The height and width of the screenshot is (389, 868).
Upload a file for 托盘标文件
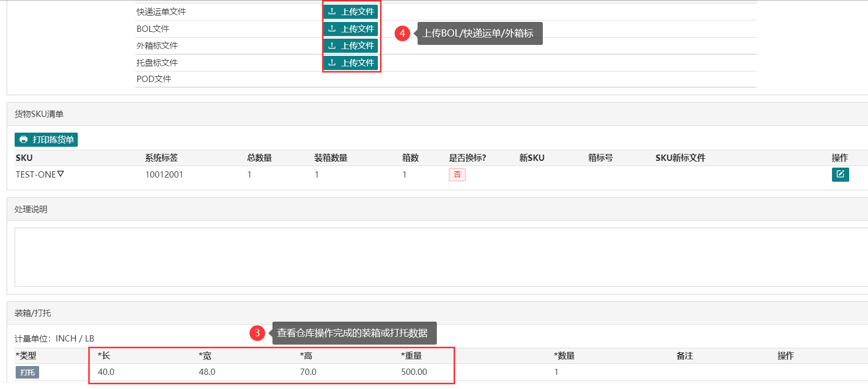click(x=351, y=63)
